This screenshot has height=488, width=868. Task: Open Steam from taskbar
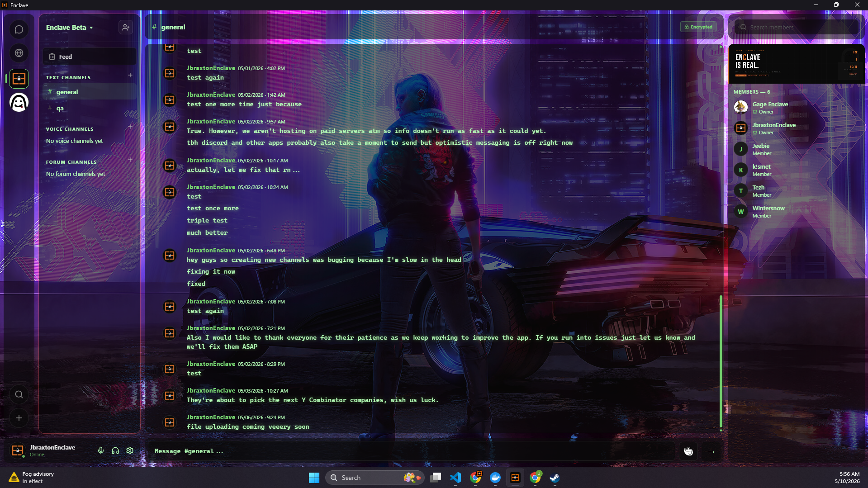point(555,478)
